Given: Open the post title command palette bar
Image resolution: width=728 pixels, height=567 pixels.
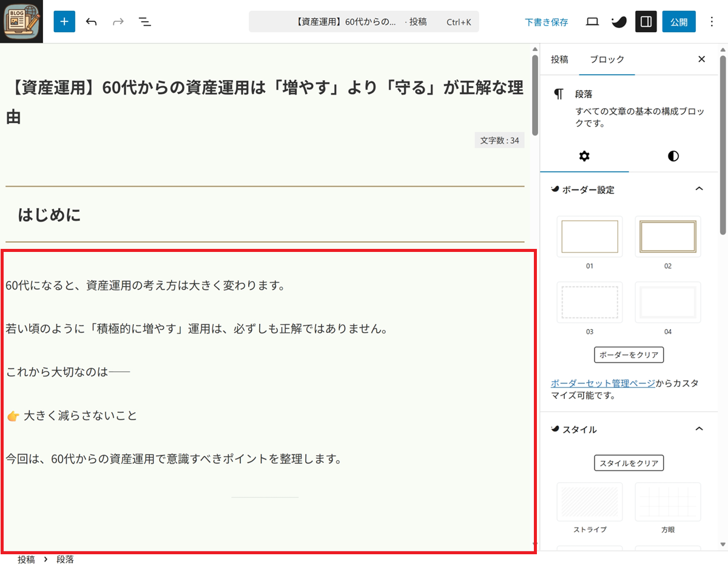Looking at the screenshot, I should coord(364,22).
